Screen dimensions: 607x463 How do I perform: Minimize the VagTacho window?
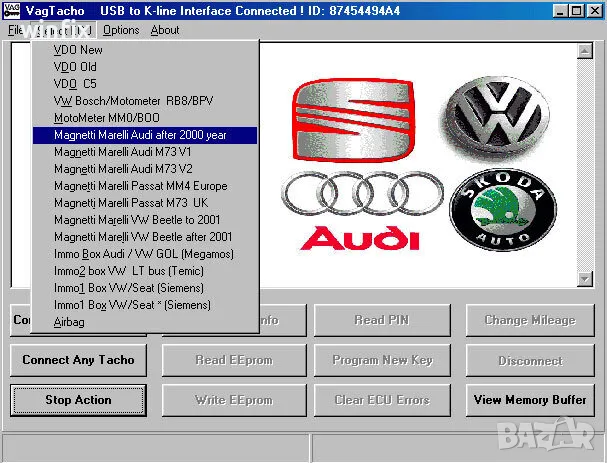[559, 11]
